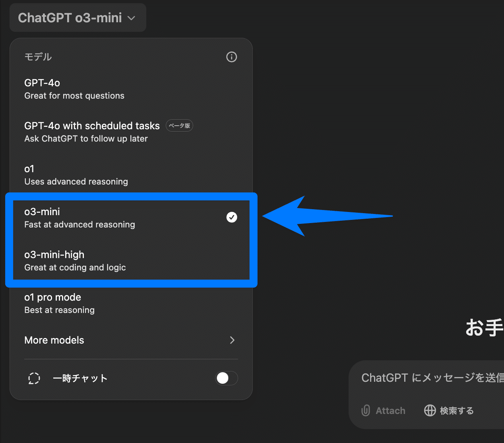Open the ChatGPT o3-mini model dropdown
The height and width of the screenshot is (443, 504).
pos(78,18)
